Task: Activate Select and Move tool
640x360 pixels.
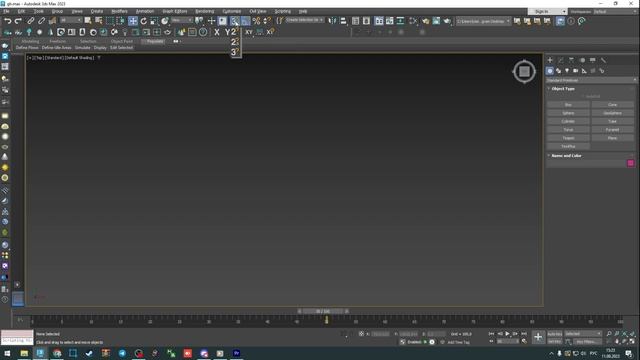Action: pyautogui.click(x=133, y=21)
